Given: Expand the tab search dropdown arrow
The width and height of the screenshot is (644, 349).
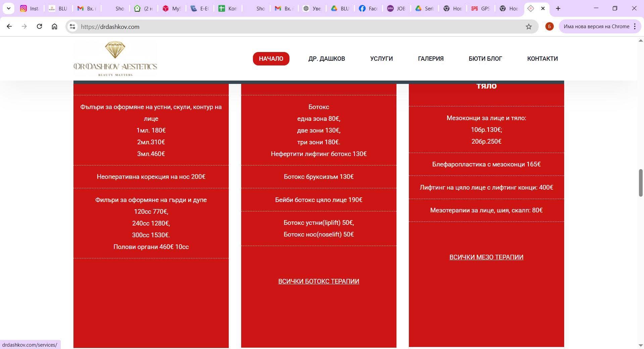Looking at the screenshot, I should click(8, 8).
